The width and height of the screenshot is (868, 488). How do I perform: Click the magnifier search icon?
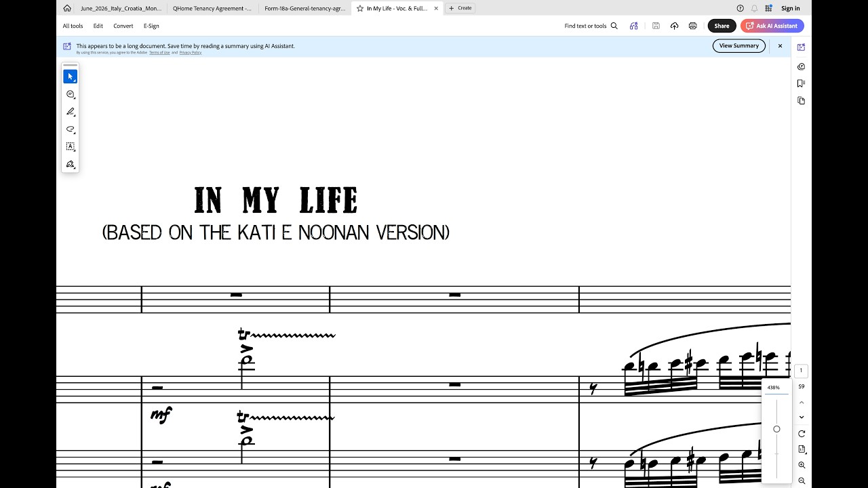[x=614, y=26]
